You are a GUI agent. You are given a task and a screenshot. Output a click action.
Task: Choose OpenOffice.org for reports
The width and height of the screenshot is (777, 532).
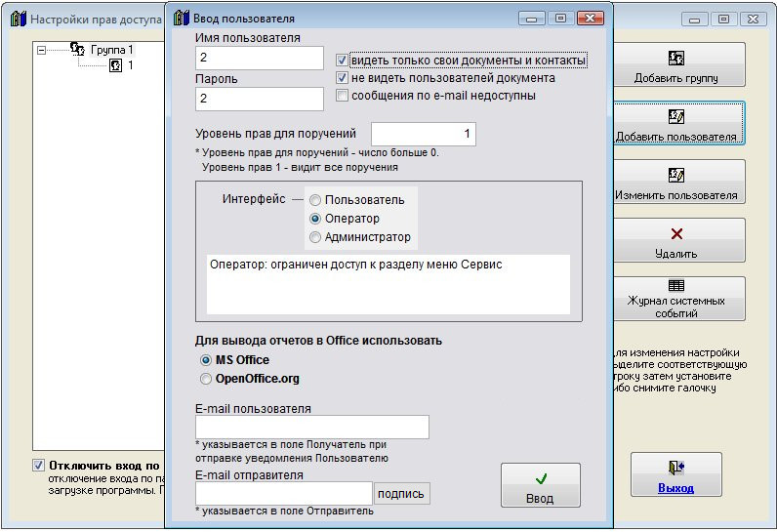tap(206, 379)
